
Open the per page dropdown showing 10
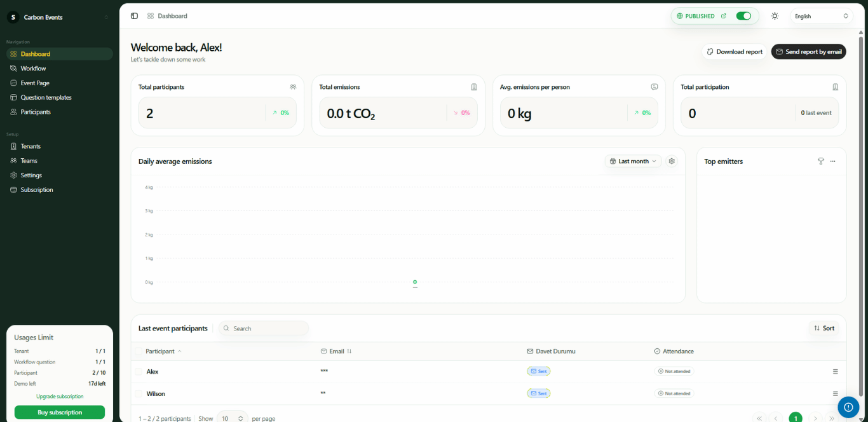232,418
